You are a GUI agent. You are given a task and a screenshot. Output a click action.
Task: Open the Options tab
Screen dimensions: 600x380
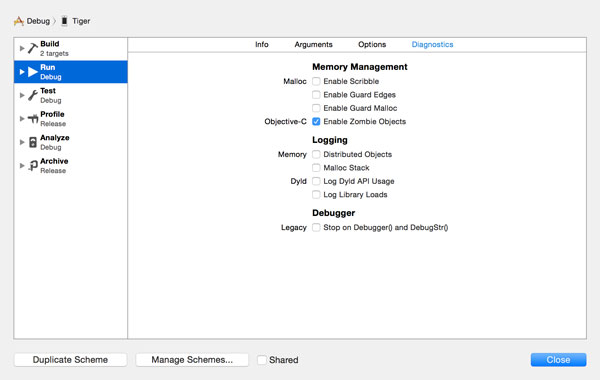[x=372, y=44]
